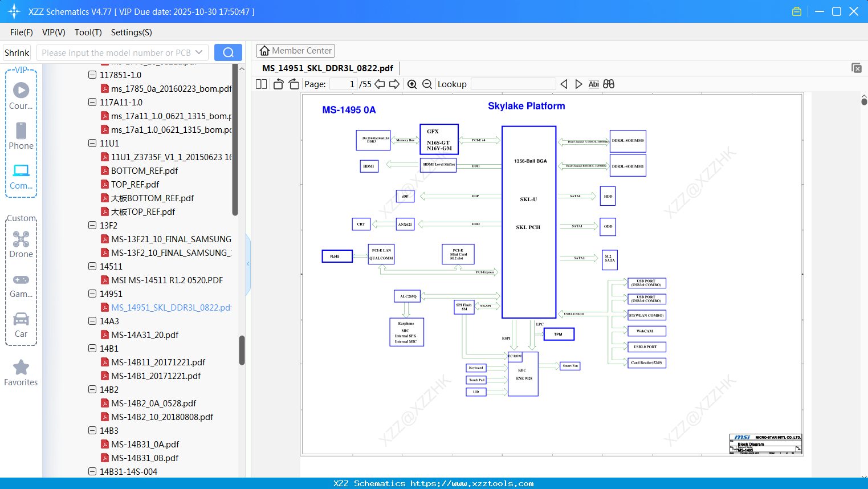The image size is (868, 489).
Task: Collapse the 13F2 folder
Action: pos(92,225)
